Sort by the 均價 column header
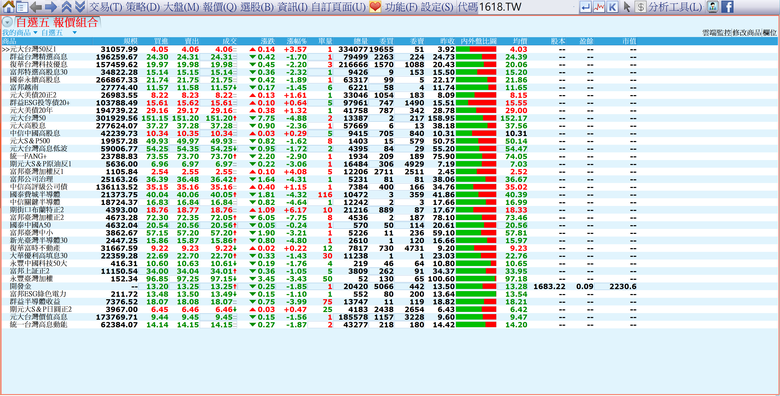Viewport: 780px width, 396px height. 520,41
